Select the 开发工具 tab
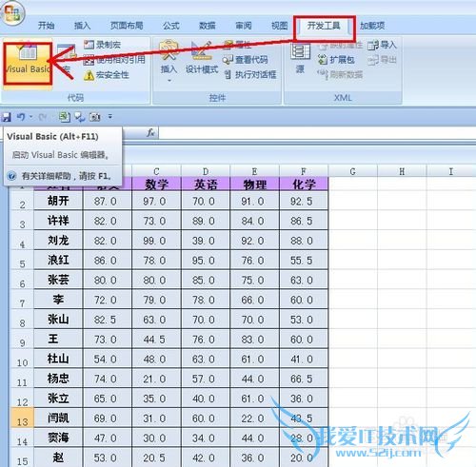This screenshot has width=476, height=467. [x=324, y=26]
